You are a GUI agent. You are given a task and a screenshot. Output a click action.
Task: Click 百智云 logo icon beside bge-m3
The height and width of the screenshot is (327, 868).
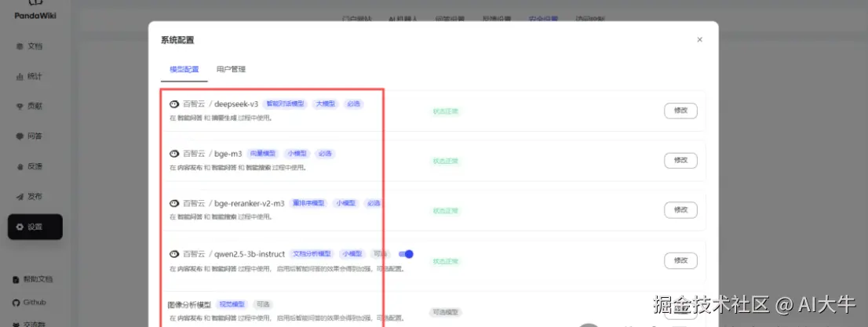pos(173,154)
